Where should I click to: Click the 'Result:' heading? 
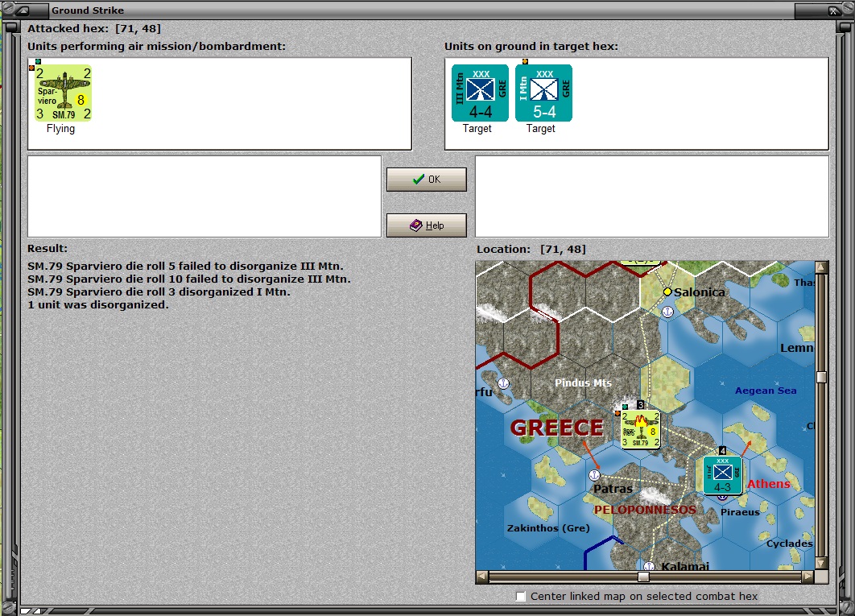click(x=47, y=248)
